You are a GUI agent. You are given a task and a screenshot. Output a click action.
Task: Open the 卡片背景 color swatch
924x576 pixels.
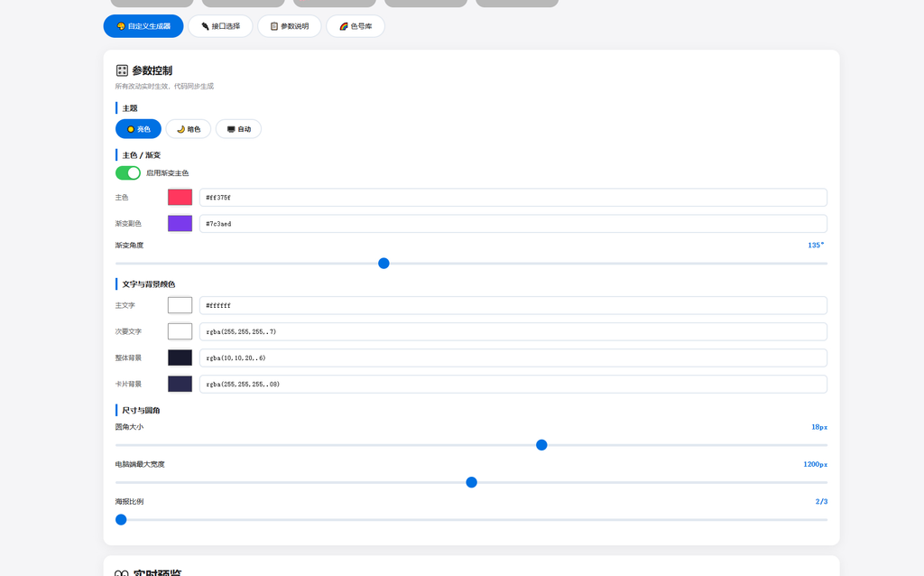[180, 384]
